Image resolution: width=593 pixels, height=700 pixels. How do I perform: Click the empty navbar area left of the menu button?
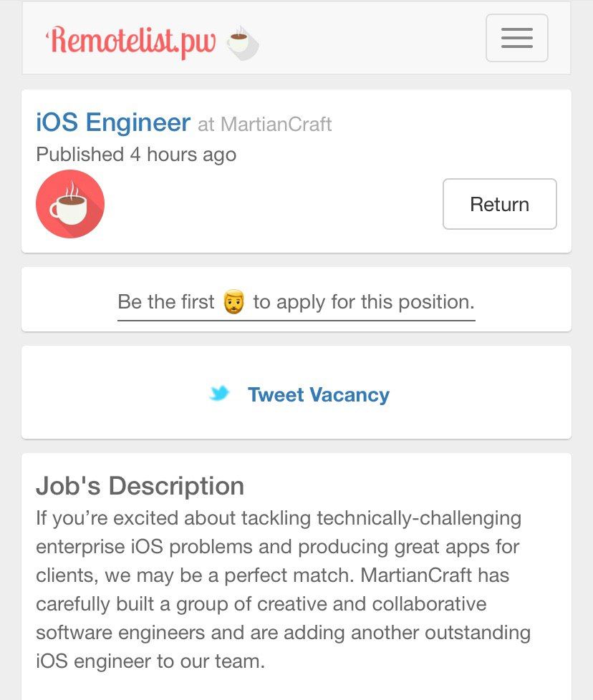(x=372, y=38)
